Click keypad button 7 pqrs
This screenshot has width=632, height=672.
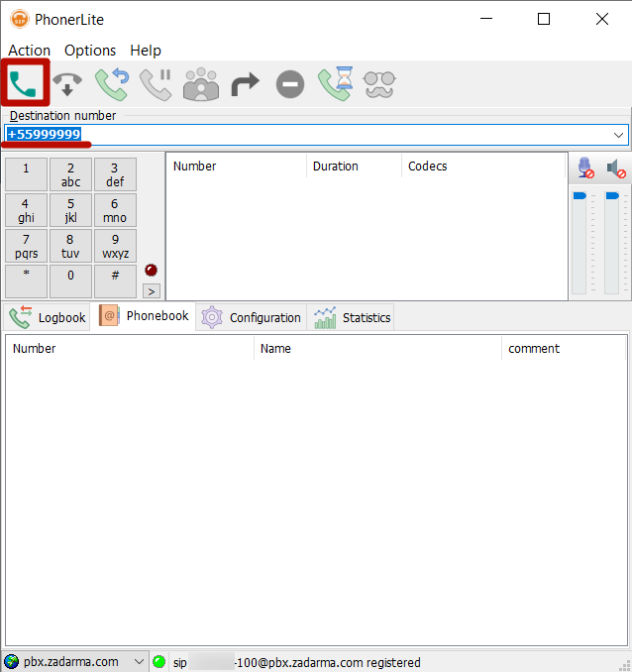click(x=26, y=246)
